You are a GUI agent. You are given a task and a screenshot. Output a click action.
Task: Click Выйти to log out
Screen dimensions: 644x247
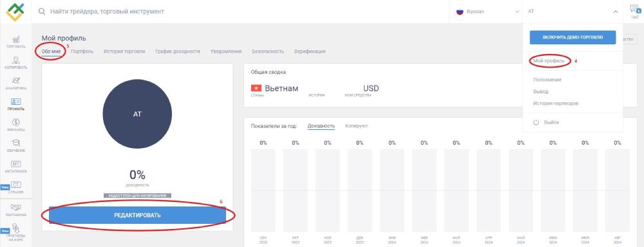tap(546, 122)
